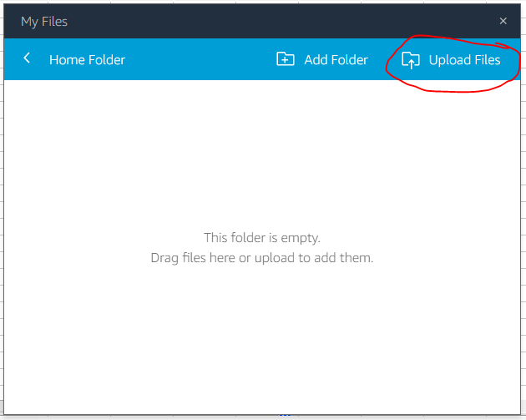Click the word 'Folder' in Add Folder
The image size is (526, 420).
348,60
